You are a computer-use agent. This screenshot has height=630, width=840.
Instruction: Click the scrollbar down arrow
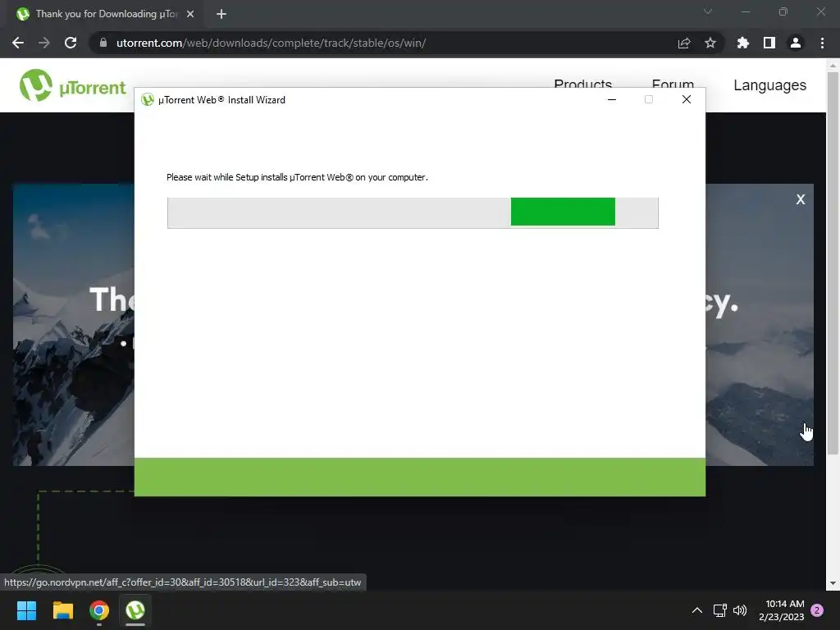coord(833,583)
